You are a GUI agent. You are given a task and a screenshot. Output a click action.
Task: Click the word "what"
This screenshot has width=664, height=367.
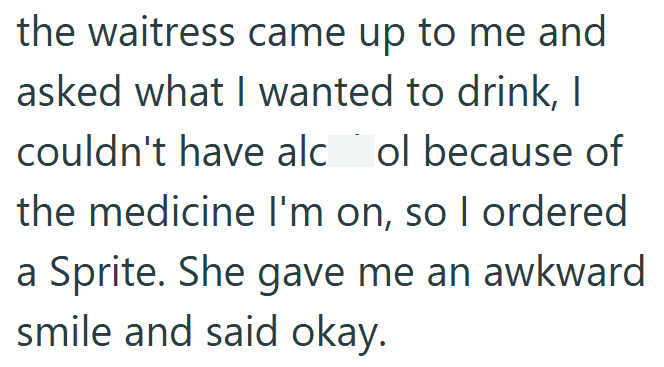(179, 92)
